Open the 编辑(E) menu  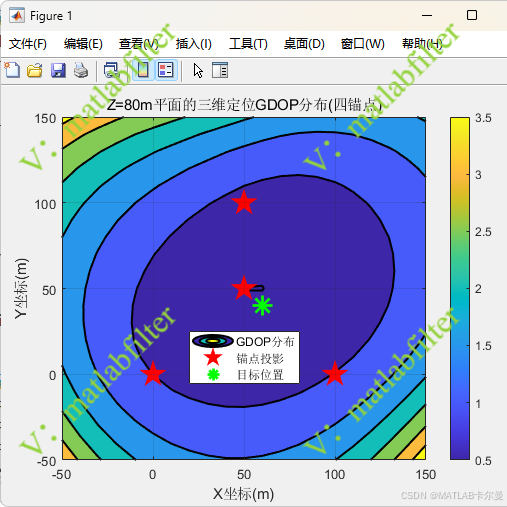click(x=83, y=44)
